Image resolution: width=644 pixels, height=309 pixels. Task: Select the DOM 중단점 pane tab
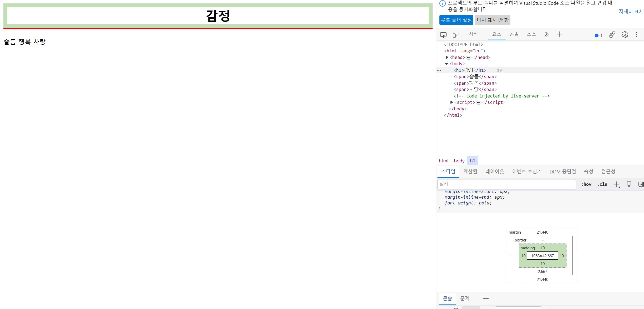point(563,172)
